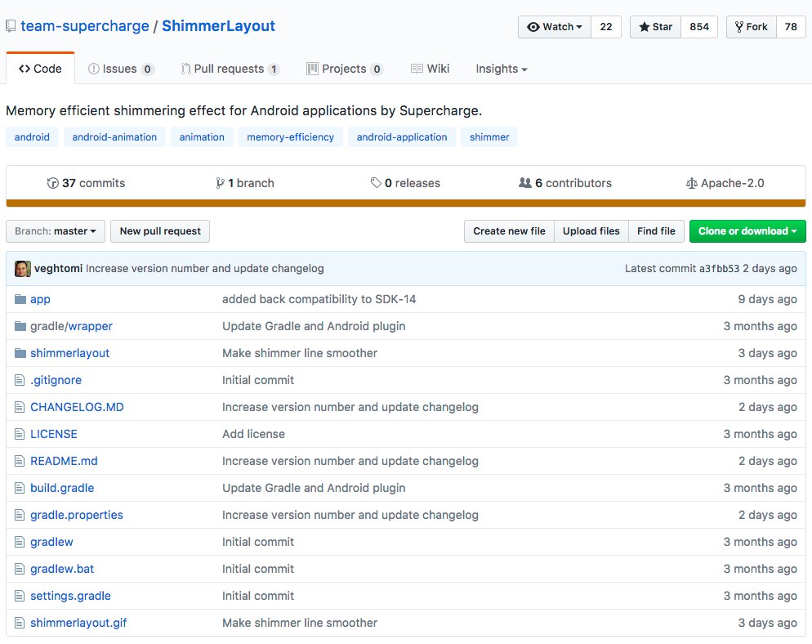
Task: Click the LICENSE file icon
Action: pos(20,434)
